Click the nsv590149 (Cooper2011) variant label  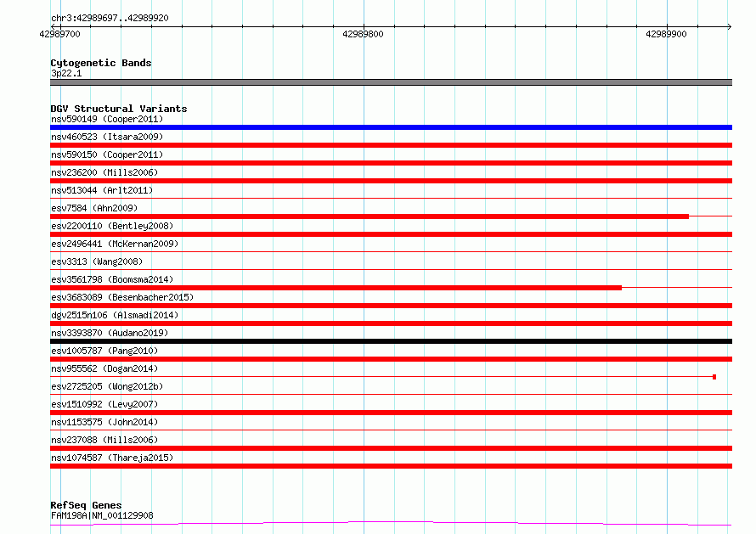pos(107,119)
